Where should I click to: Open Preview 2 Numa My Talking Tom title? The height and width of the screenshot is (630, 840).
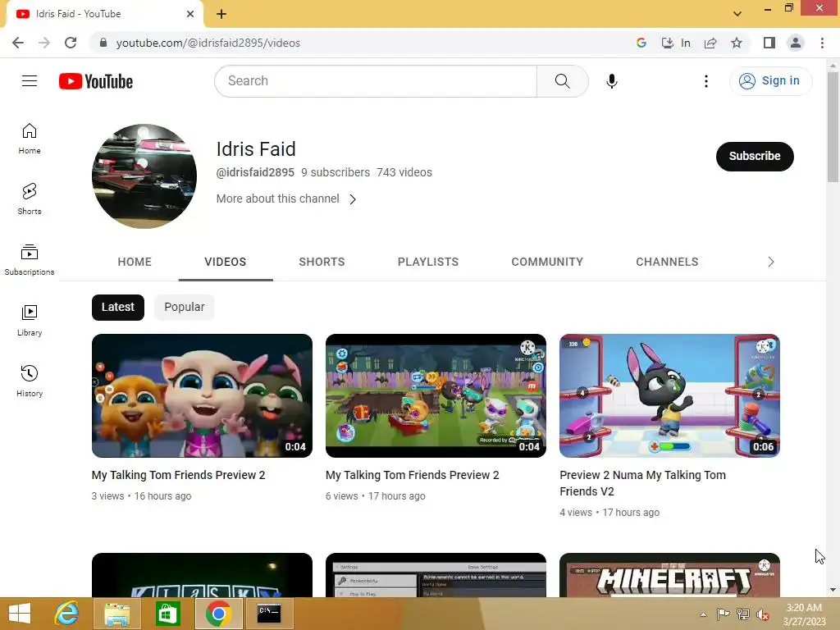pyautogui.click(x=642, y=483)
